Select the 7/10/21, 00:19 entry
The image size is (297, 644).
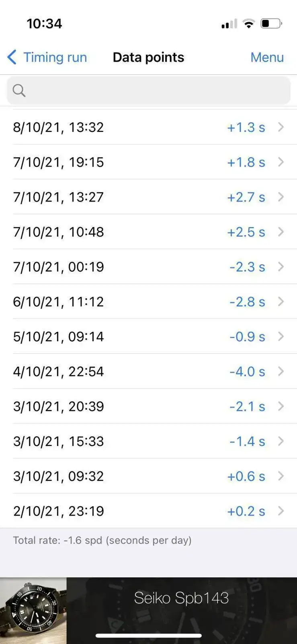148,266
